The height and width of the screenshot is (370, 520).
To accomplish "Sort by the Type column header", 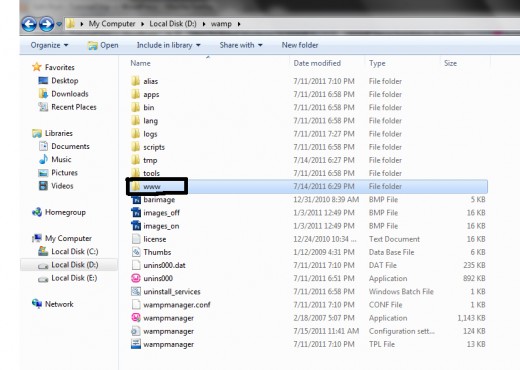I will coord(377,63).
